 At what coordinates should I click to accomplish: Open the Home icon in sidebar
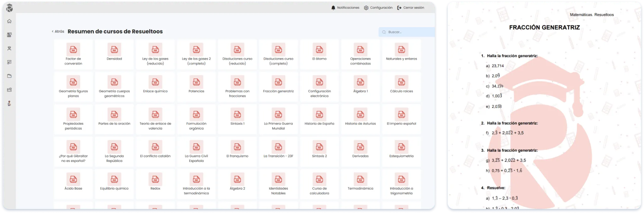[9, 21]
